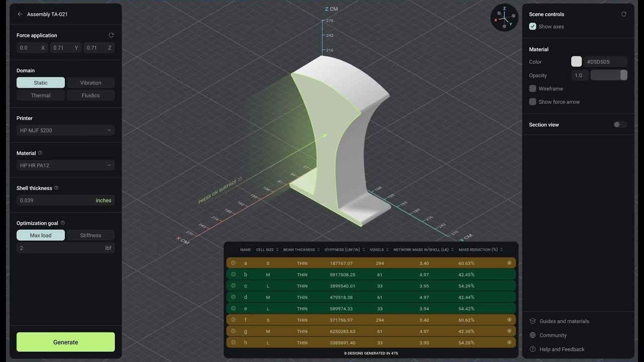Select the radio button for design g
Viewport: 644px width, 362px height.
233,331
